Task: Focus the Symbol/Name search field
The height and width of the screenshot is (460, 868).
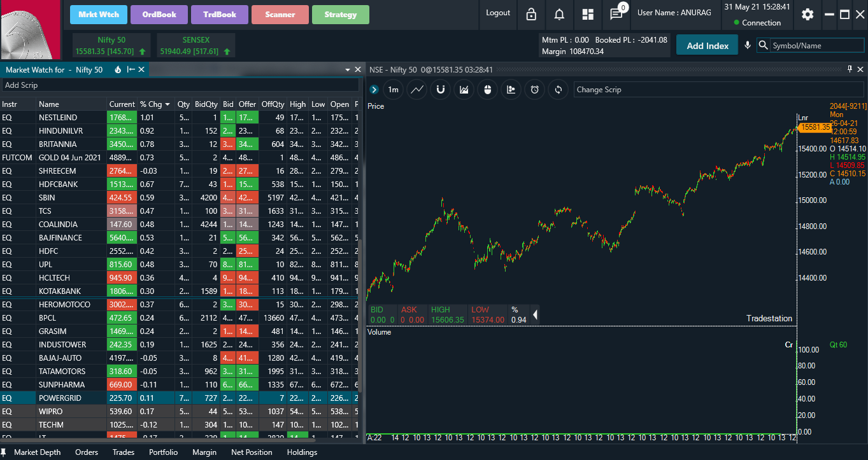Action: pyautogui.click(x=817, y=45)
